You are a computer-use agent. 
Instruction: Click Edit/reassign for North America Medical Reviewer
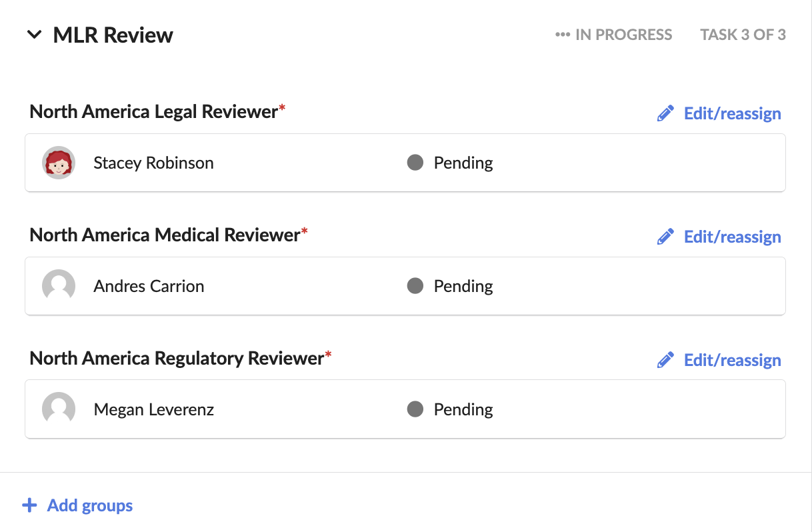pos(733,237)
